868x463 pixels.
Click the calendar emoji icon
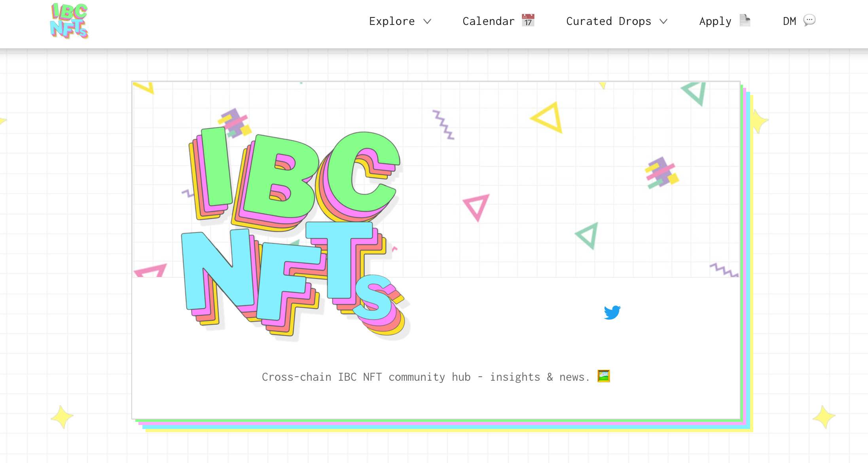pyautogui.click(x=528, y=21)
